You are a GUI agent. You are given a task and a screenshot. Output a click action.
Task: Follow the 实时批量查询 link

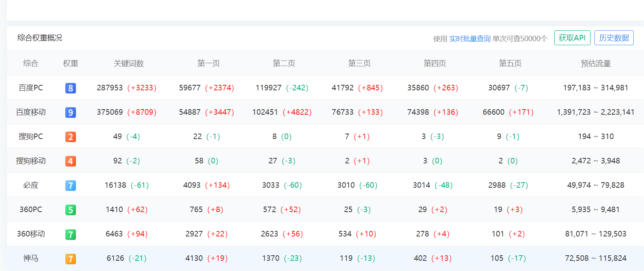coord(470,38)
